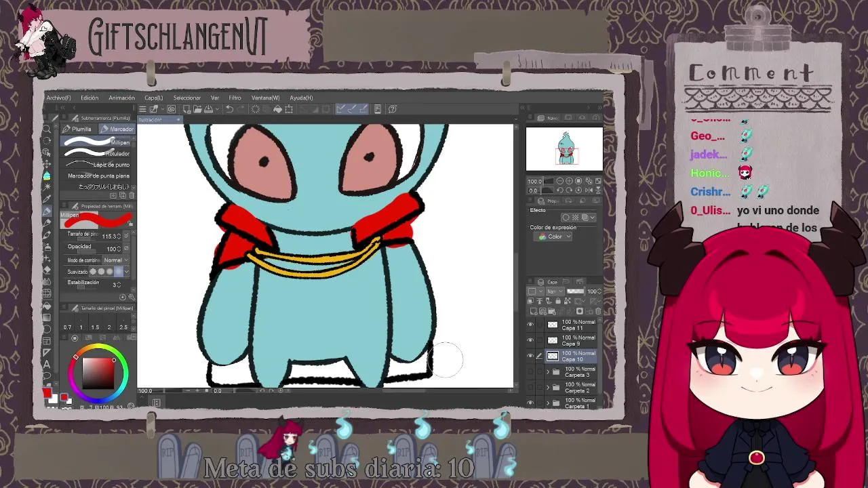Switch to the Marcador sub tool tab
Viewport: 868px width, 488px height.
point(116,129)
